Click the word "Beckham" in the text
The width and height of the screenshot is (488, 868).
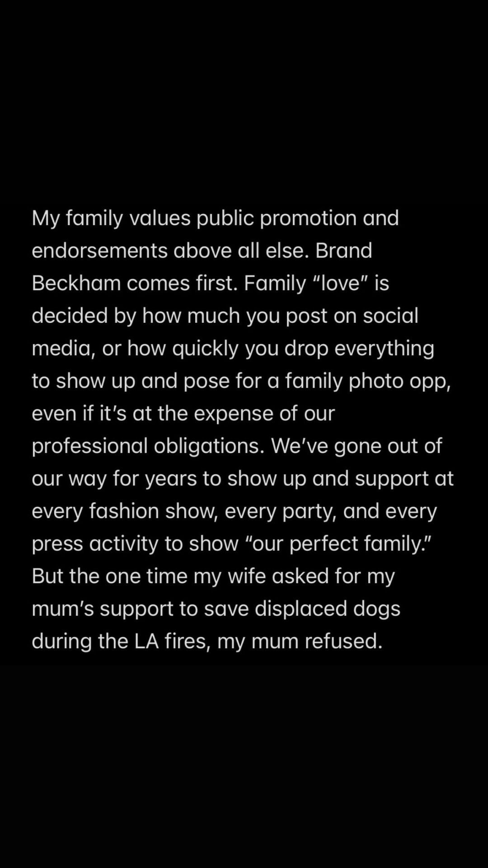pyautogui.click(x=76, y=283)
